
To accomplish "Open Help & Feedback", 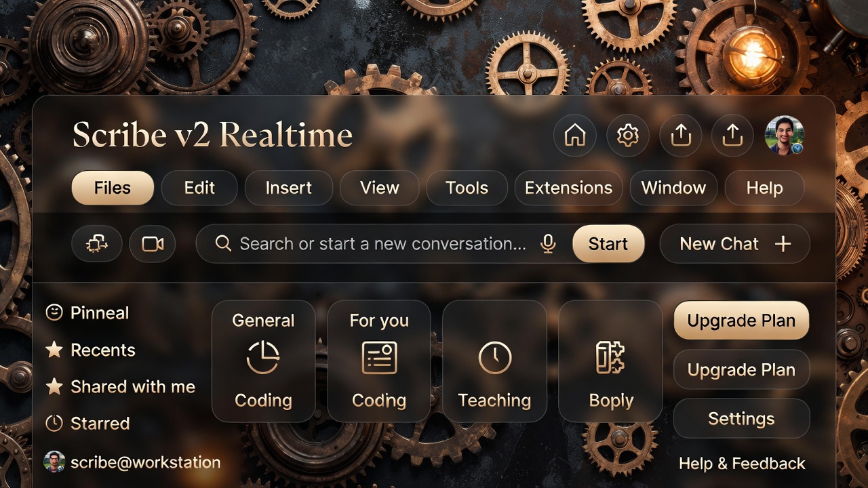I will click(x=742, y=464).
